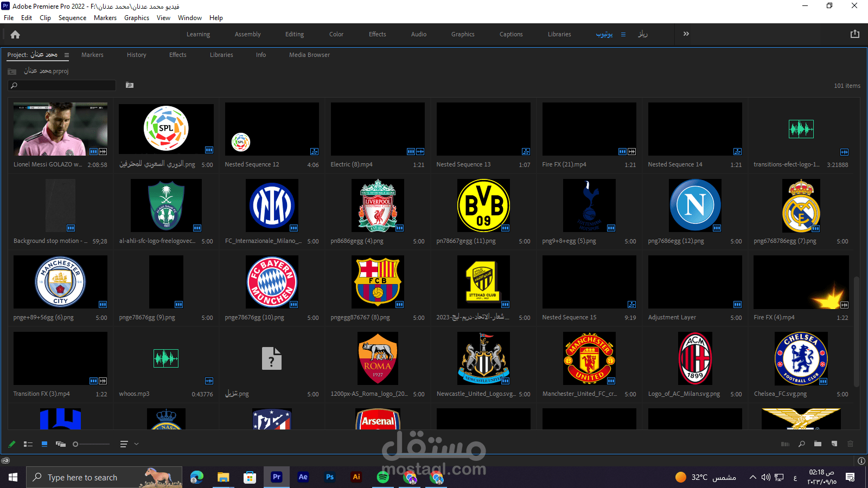Screen dimensions: 868x488
Task: Open the Window menu
Action: click(190, 18)
